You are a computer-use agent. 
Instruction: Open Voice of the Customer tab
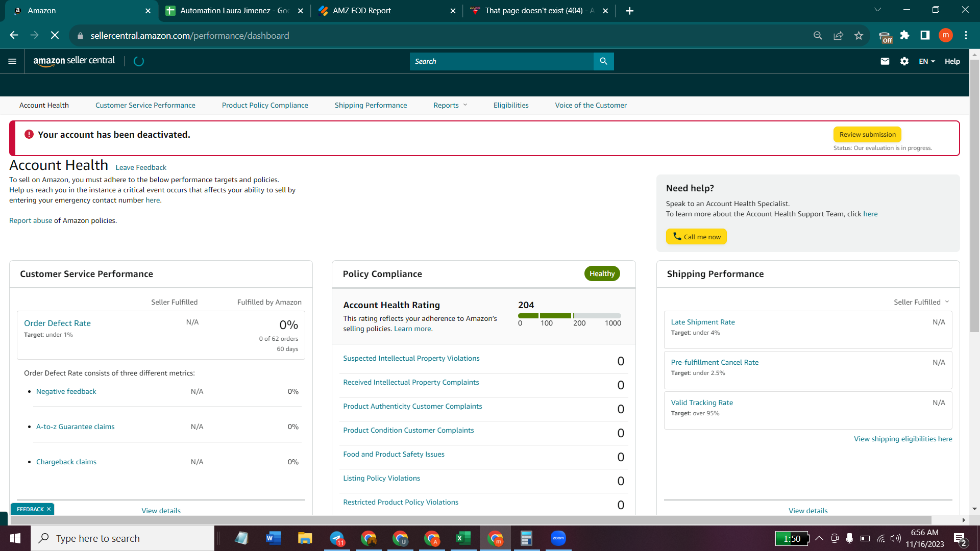(x=591, y=105)
